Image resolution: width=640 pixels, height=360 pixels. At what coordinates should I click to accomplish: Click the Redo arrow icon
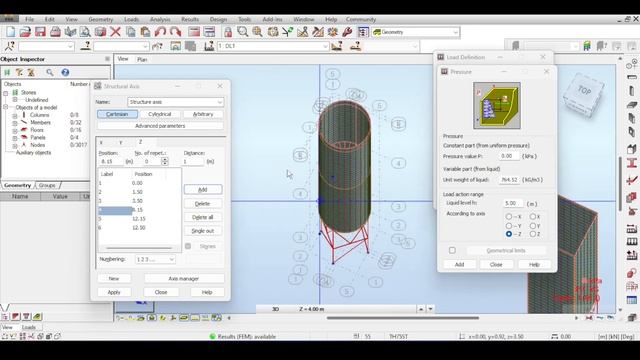click(176, 32)
